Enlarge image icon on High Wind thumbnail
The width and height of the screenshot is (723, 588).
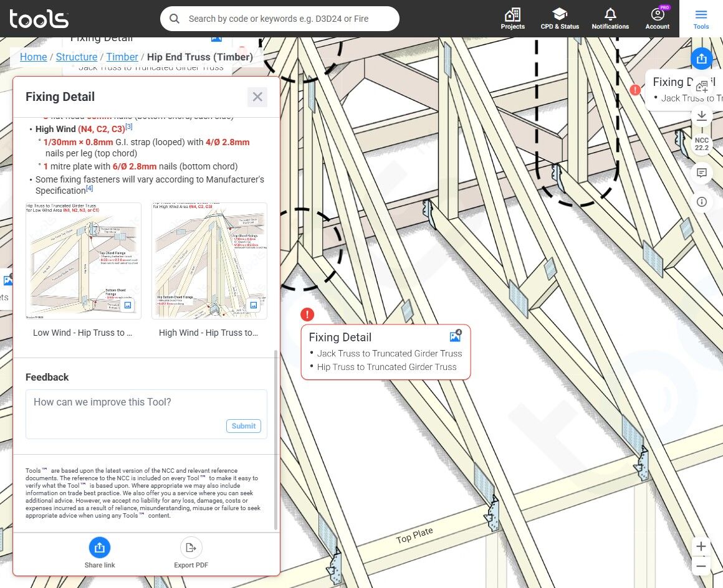(x=253, y=305)
